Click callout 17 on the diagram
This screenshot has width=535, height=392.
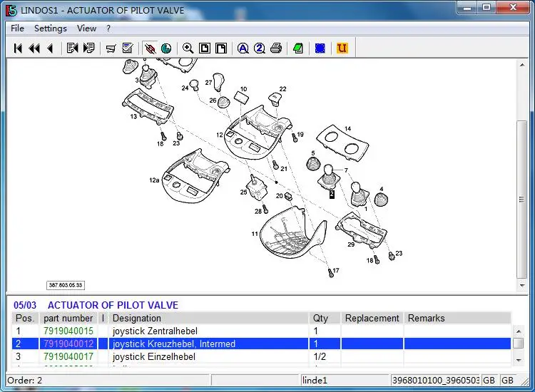336,270
